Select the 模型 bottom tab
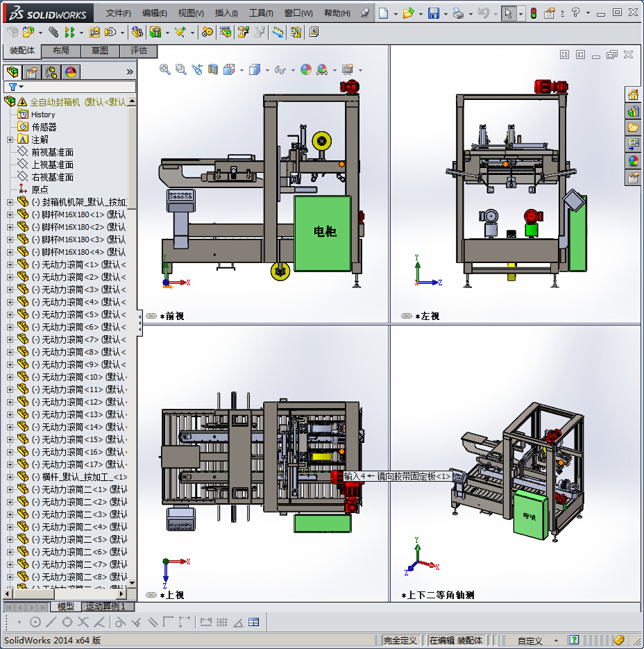The image size is (644, 649). [x=66, y=607]
